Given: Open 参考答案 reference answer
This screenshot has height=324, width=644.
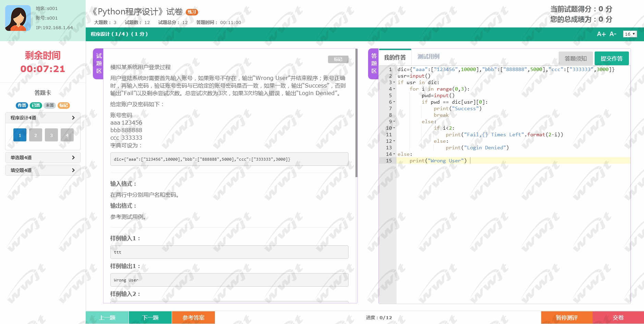Looking at the screenshot, I should [193, 317].
